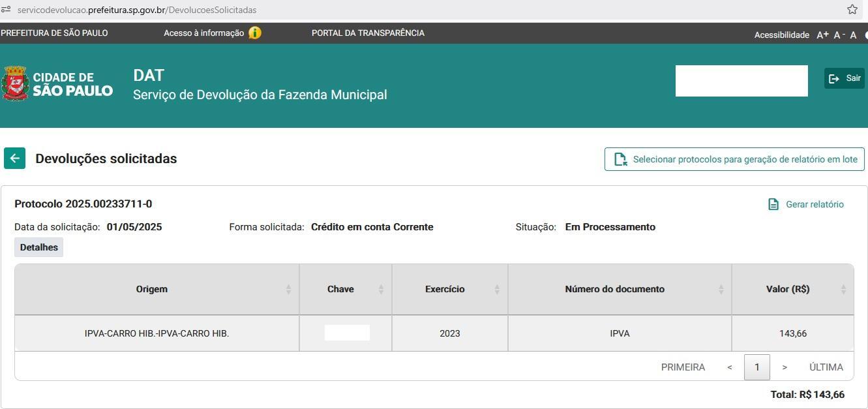Image resolution: width=868 pixels, height=409 pixels.
Task: Go to ÚLTIMA page in pagination
Action: coord(826,367)
